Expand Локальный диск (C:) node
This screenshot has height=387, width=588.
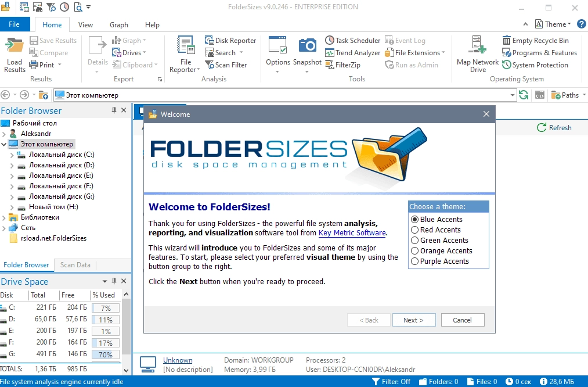tap(12, 155)
